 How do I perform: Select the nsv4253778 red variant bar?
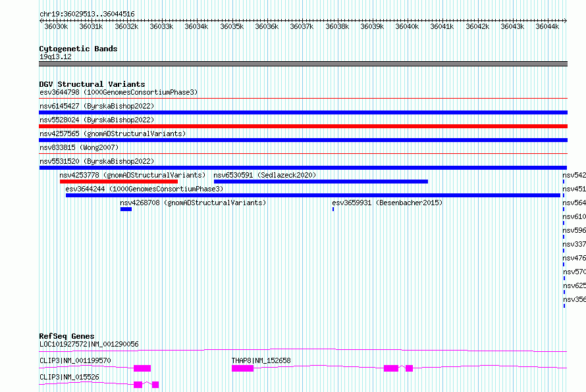click(x=119, y=182)
